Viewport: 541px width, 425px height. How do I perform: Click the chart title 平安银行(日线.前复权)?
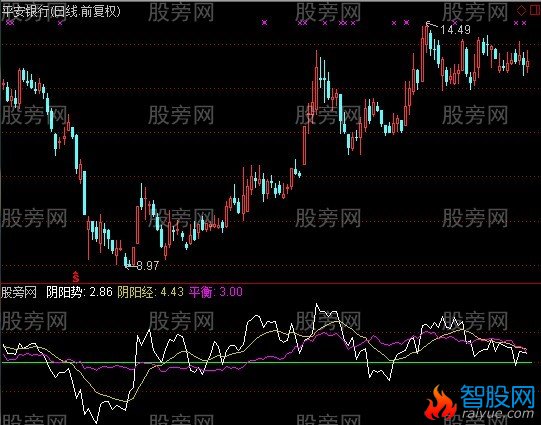[x=61, y=12]
